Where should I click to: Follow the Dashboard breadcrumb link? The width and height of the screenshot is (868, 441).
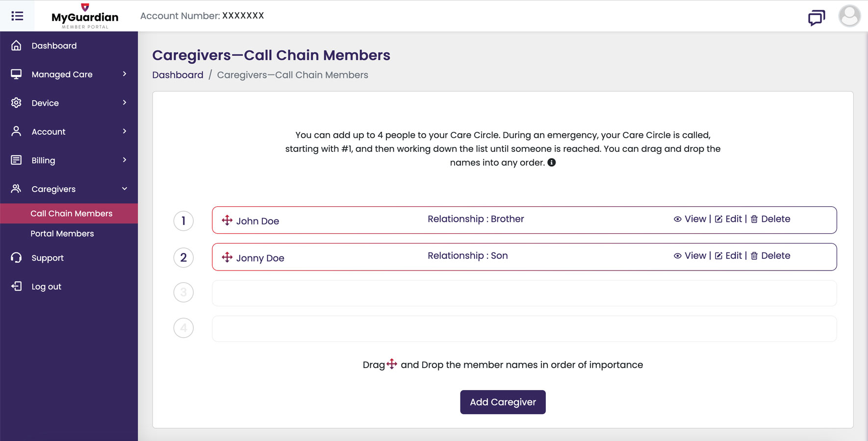(178, 75)
